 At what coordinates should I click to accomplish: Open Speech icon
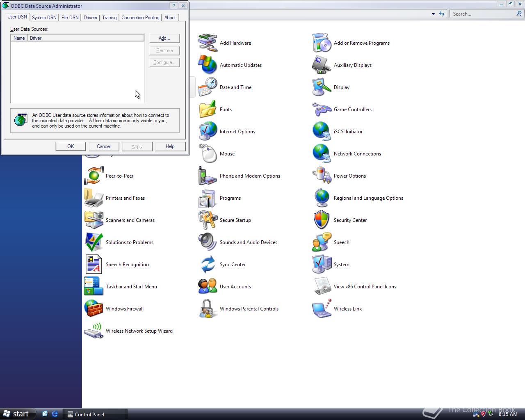coord(322,242)
